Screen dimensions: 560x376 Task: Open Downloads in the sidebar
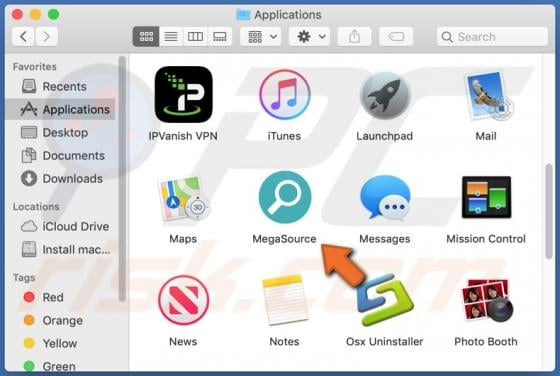[60, 179]
